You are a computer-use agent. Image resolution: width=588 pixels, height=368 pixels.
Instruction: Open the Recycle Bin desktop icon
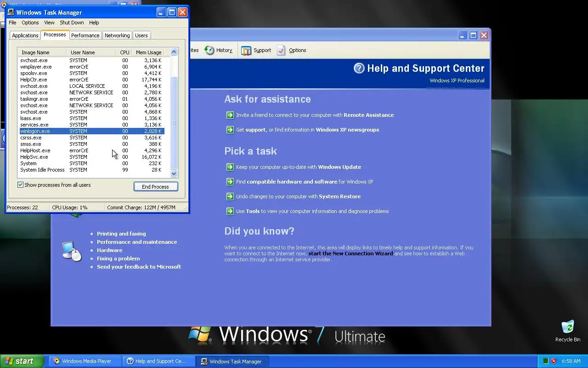[568, 331]
